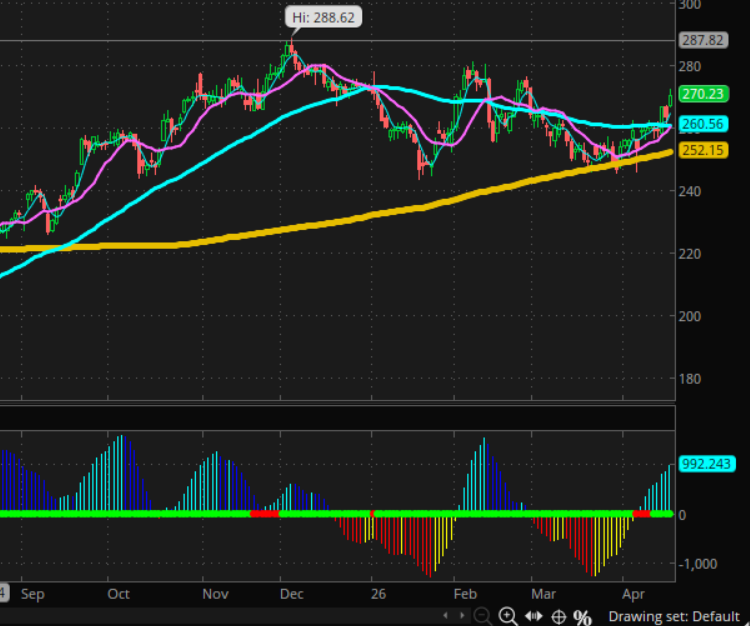Screen dimensions: 750x626
Task: Open the Drawing set: Default selector
Action: pyautogui.click(x=674, y=616)
